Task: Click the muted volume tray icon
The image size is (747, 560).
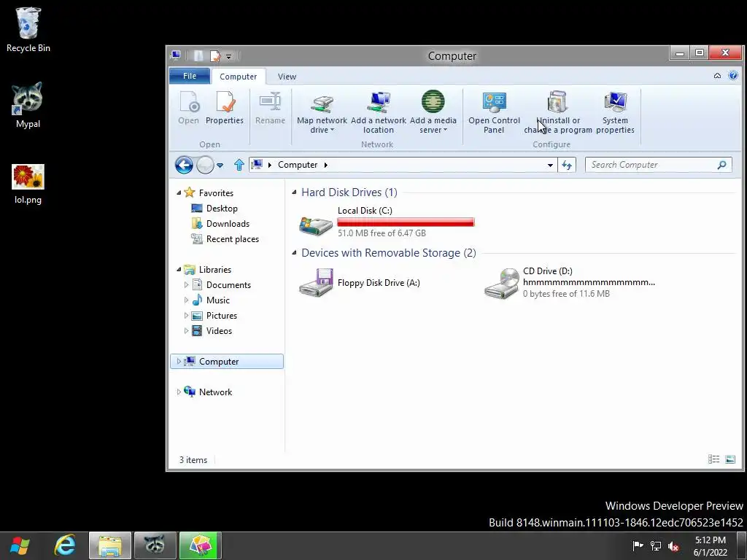Action: [673, 546]
